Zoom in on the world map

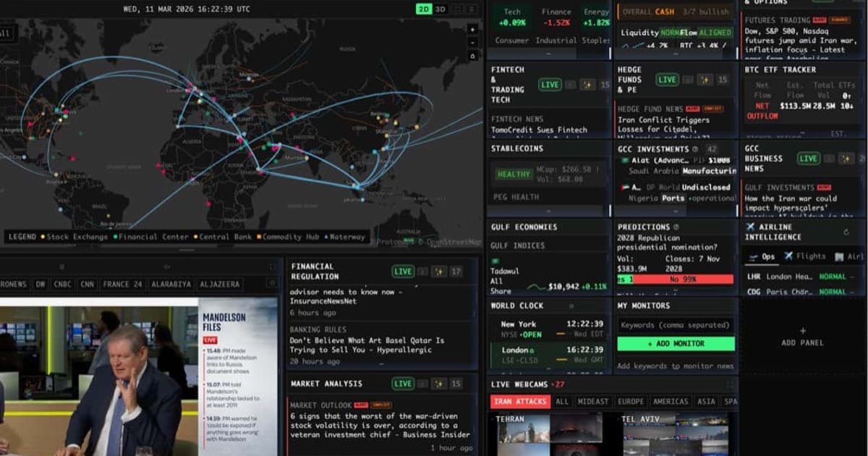point(472,30)
